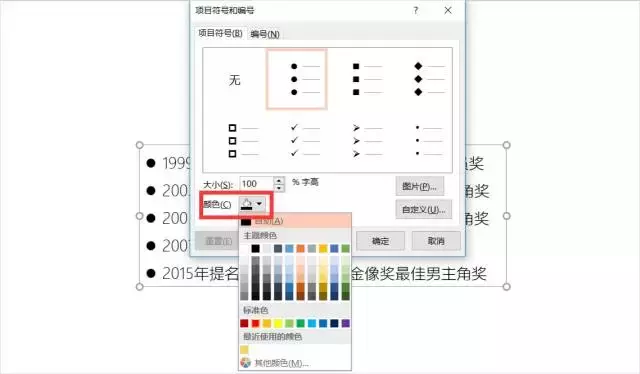Pick orange in the theme colors row

click(x=300, y=248)
